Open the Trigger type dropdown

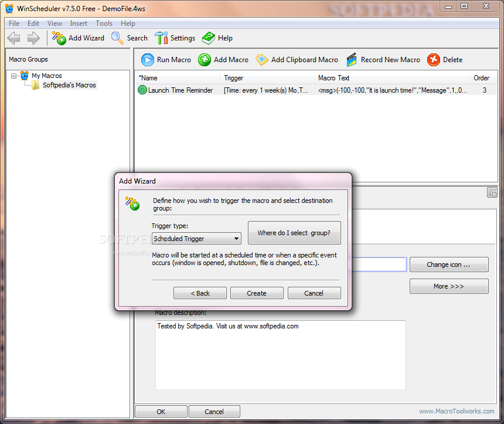pos(196,239)
